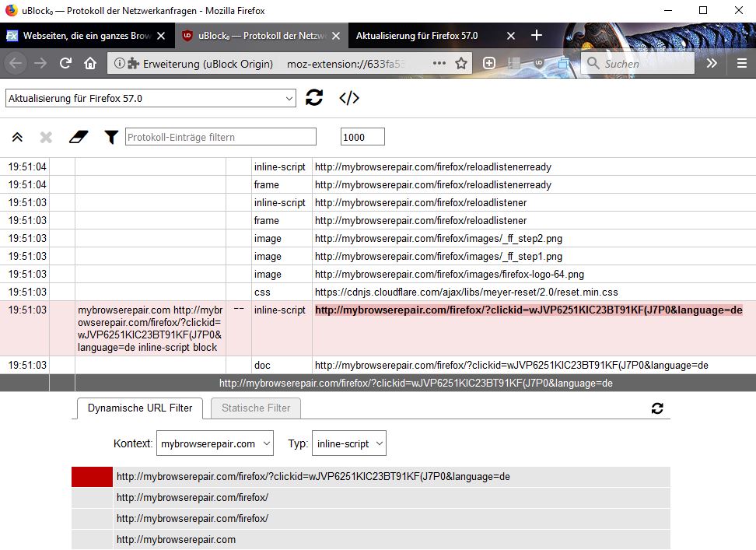Image resolution: width=756 pixels, height=550 pixels.
Task: Click red block swatch for full clickid URL
Action: click(92, 477)
